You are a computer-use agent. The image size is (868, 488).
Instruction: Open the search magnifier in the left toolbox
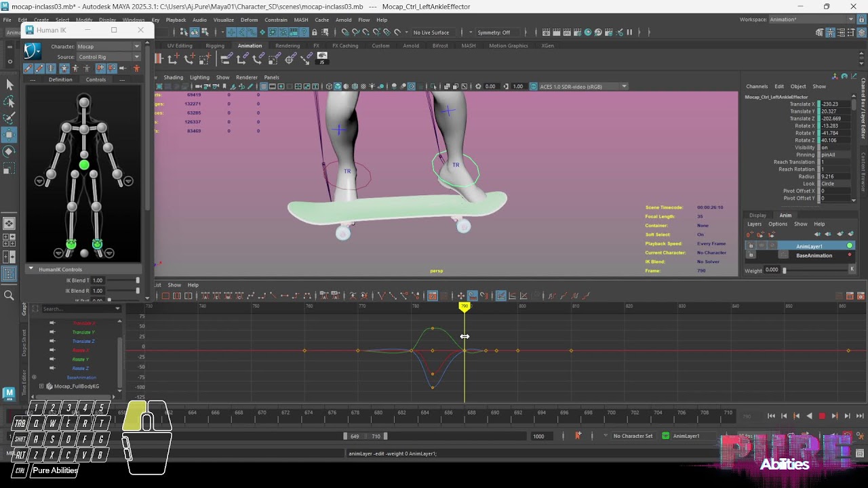[9, 295]
